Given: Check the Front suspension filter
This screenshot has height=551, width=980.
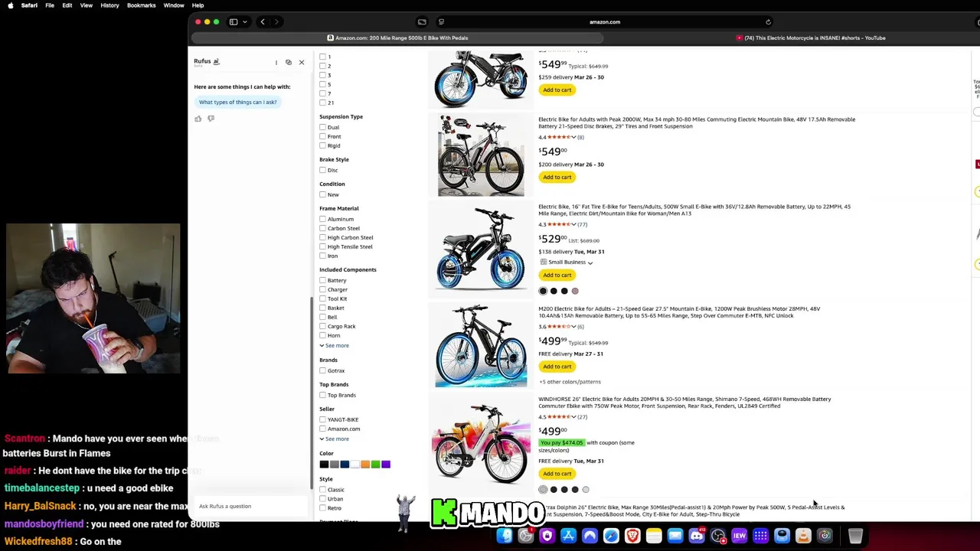Looking at the screenshot, I should [322, 136].
